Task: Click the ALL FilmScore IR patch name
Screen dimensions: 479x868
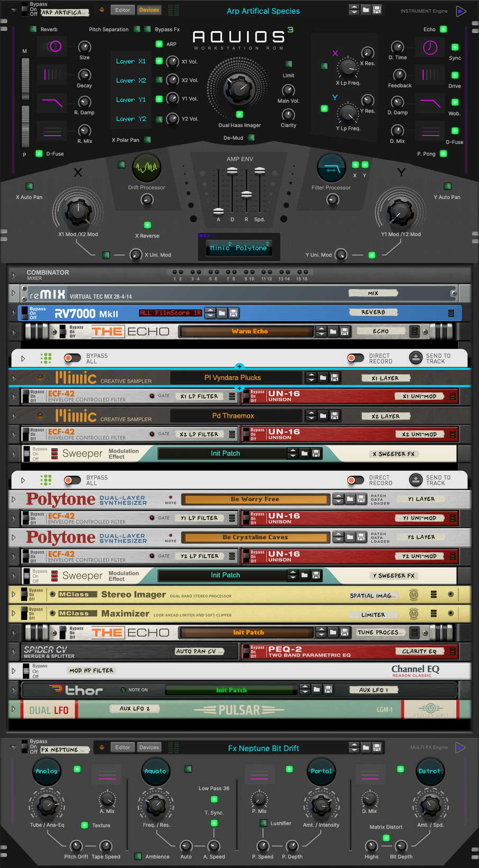Action: [170, 313]
